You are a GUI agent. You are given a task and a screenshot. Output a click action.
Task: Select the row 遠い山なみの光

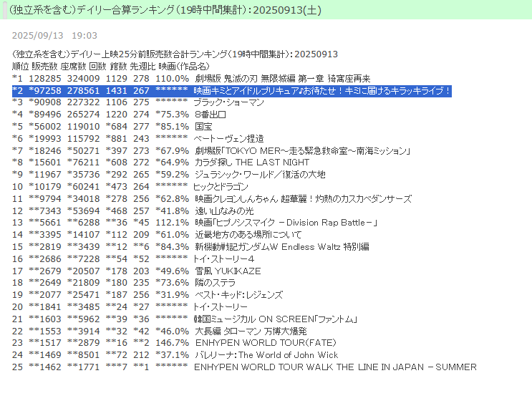[132, 211]
